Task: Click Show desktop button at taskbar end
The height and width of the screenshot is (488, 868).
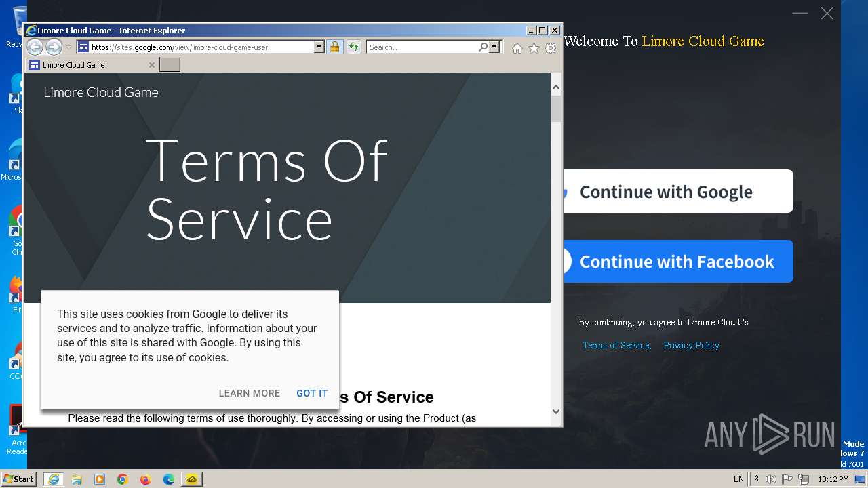Action: 860,479
